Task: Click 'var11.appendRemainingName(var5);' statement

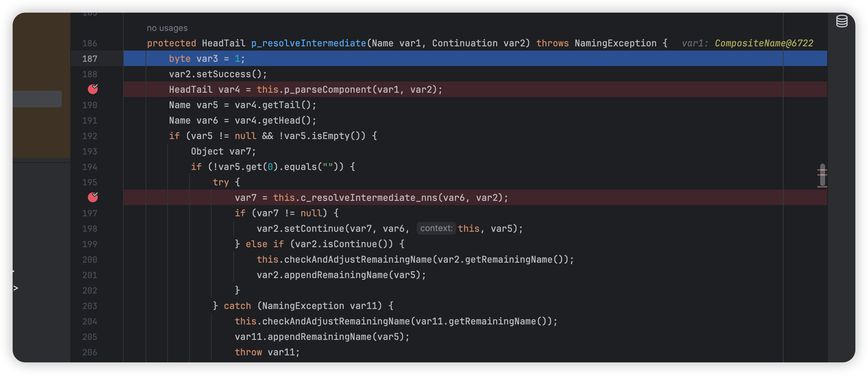Action: click(322, 337)
